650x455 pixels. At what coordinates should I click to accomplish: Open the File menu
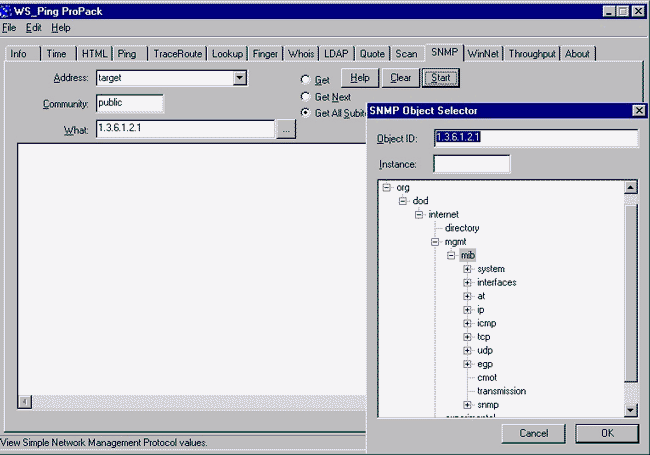[10, 28]
